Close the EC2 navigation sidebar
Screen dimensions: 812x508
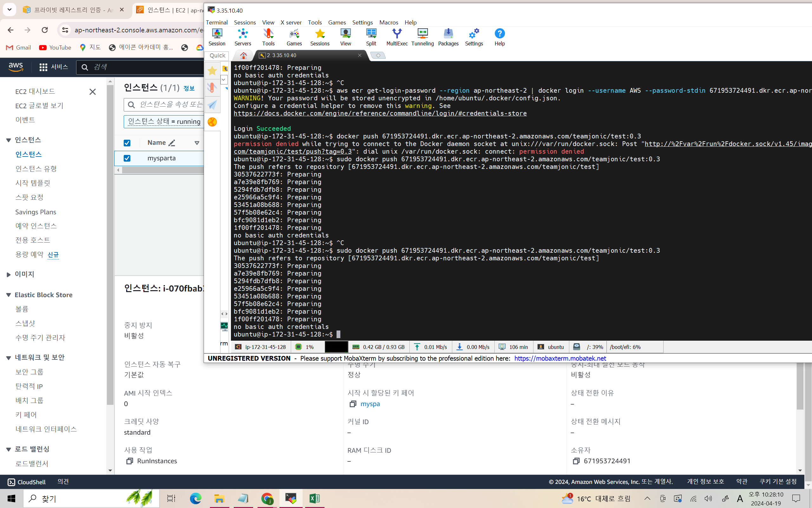point(93,92)
